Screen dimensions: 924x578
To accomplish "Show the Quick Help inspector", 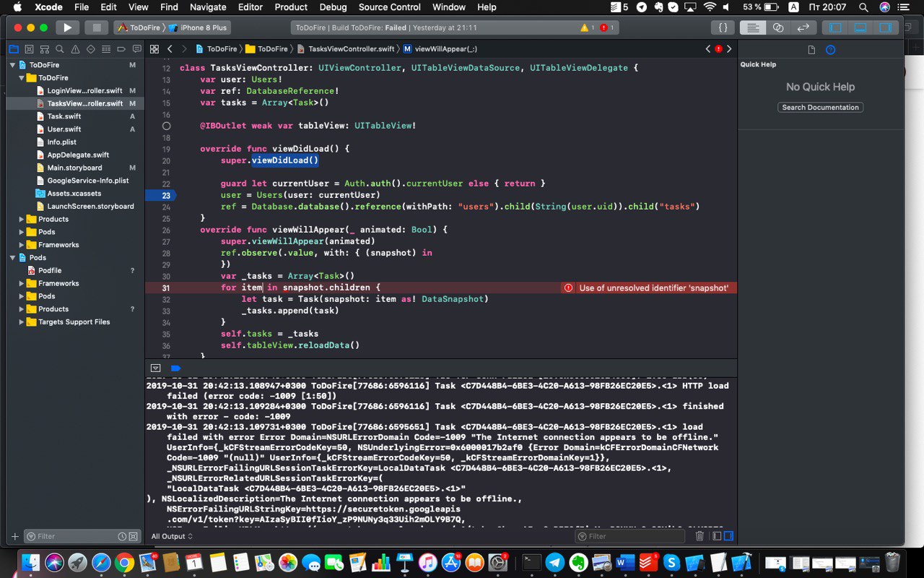I will (x=830, y=50).
